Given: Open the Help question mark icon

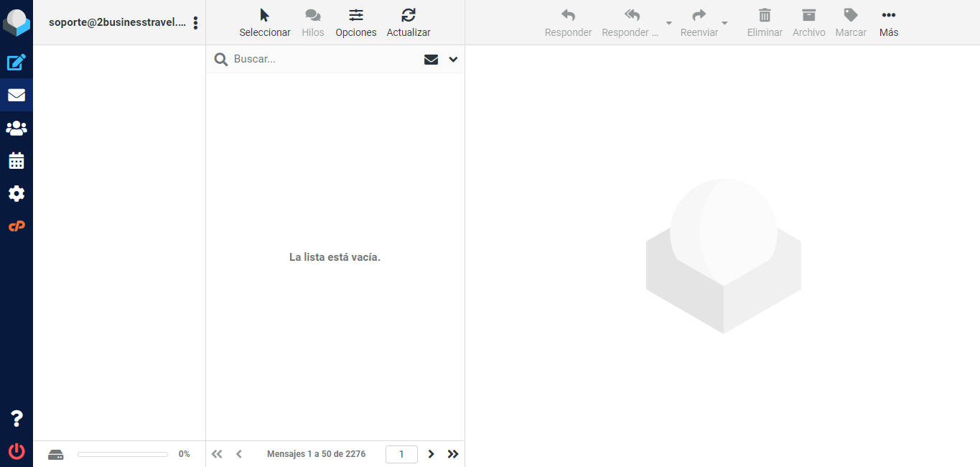Looking at the screenshot, I should tap(17, 419).
